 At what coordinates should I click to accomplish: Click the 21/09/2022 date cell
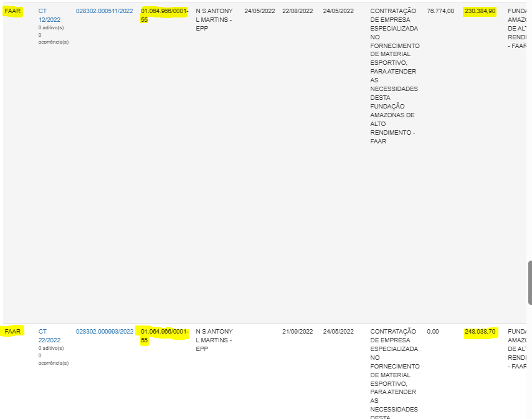297,332
